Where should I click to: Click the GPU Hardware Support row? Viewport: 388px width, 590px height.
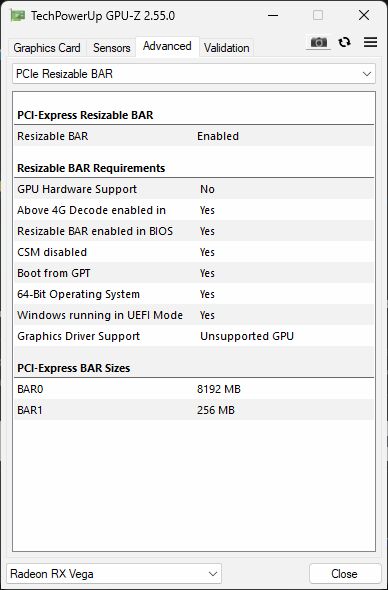point(195,189)
